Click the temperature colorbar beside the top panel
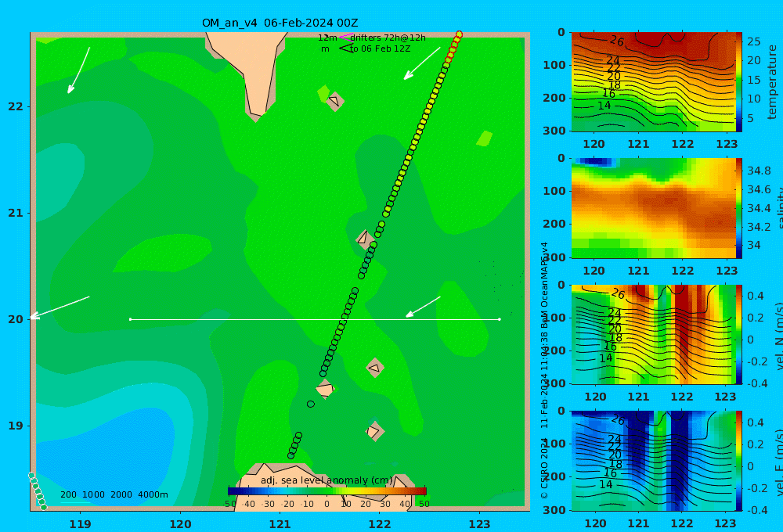Image resolution: width=783 pixels, height=532 pixels. pos(739,82)
